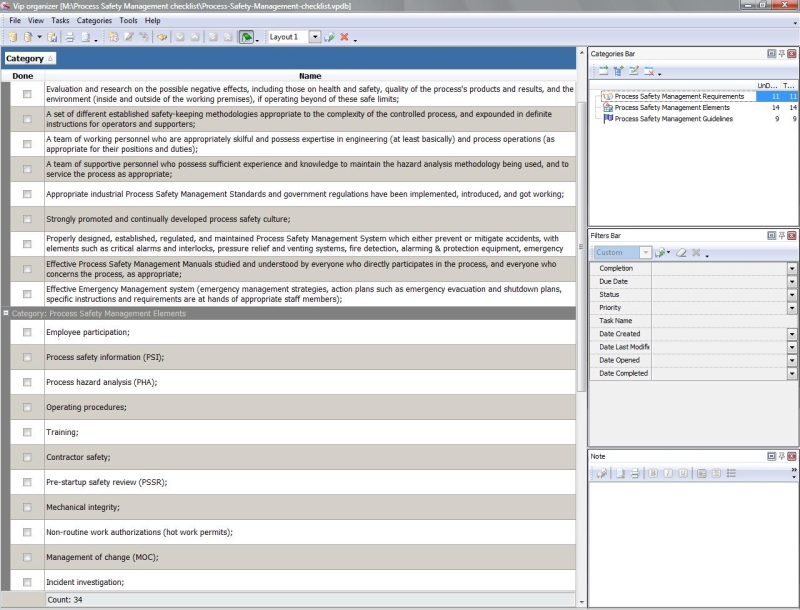Collapse the Process Safety Management Elements group
800x610 pixels.
click(x=6, y=313)
